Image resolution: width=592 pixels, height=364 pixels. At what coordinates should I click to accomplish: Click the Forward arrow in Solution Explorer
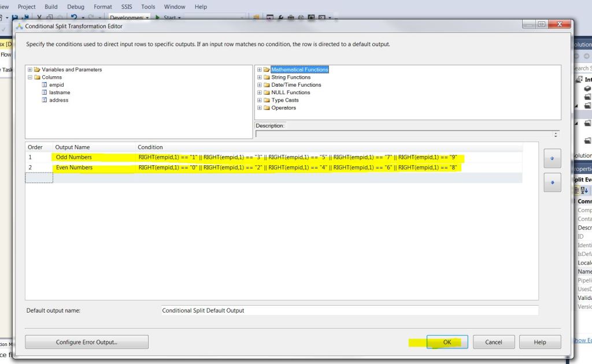tap(586, 56)
